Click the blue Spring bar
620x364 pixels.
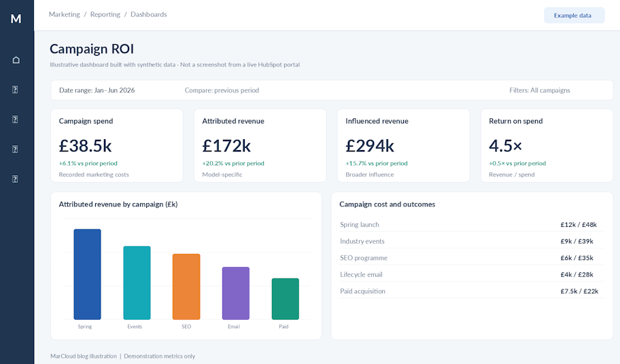(x=88, y=274)
